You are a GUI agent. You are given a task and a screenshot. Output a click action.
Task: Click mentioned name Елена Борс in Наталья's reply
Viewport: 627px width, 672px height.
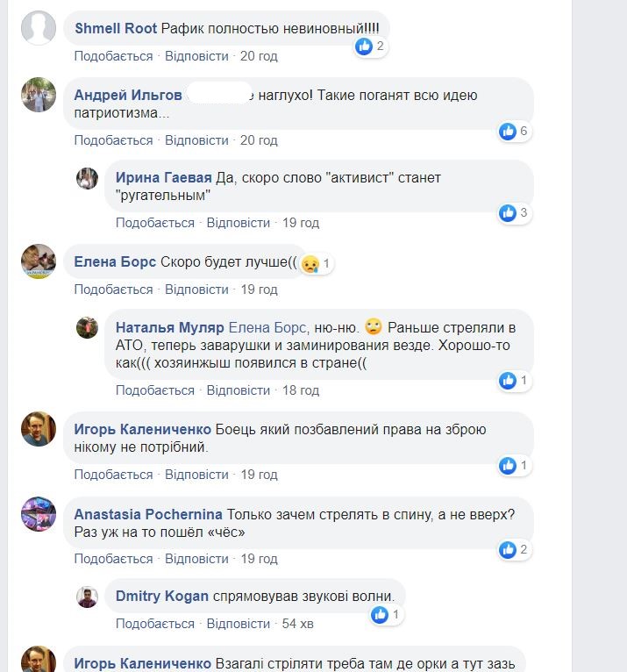coord(267,327)
